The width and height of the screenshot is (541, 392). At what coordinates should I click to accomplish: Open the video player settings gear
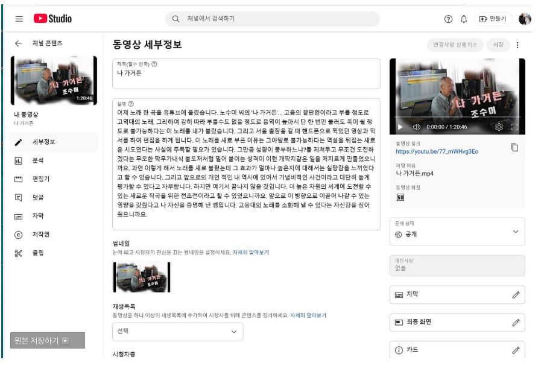point(499,127)
